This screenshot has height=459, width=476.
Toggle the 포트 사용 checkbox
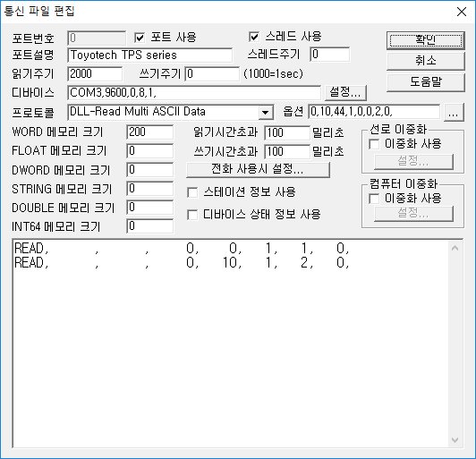(140, 38)
